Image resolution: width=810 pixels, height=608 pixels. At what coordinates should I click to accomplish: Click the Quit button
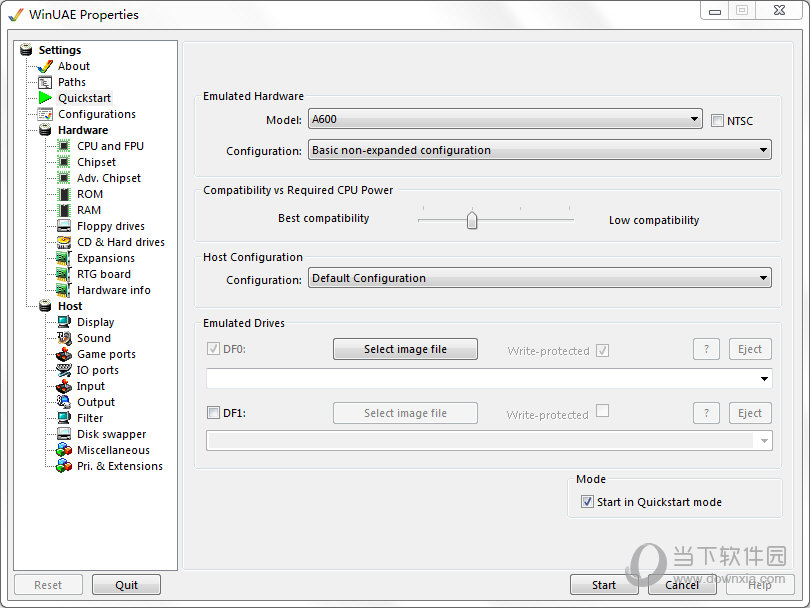click(x=127, y=585)
